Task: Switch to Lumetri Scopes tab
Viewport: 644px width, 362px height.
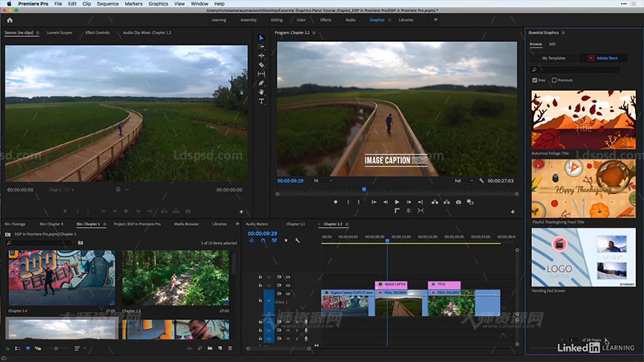Action: click(59, 32)
